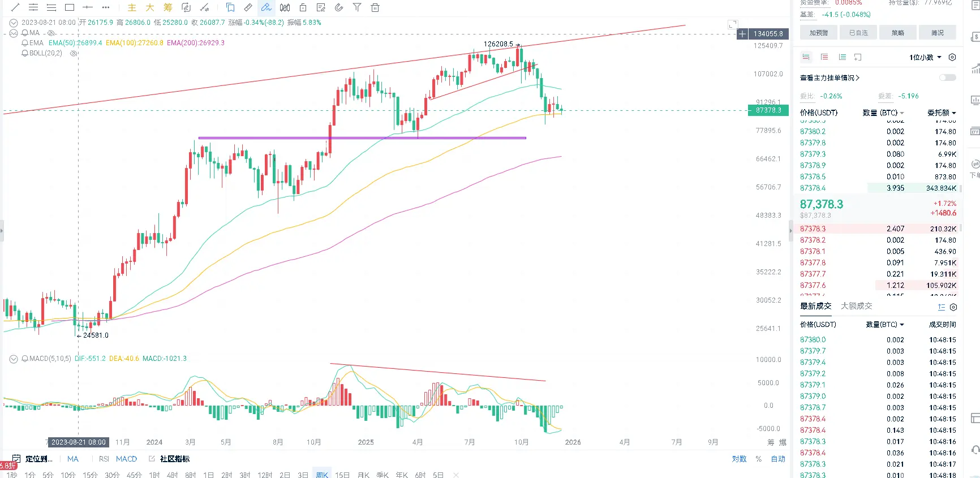
Task: Click the 大 indicator icon
Action: click(150, 7)
